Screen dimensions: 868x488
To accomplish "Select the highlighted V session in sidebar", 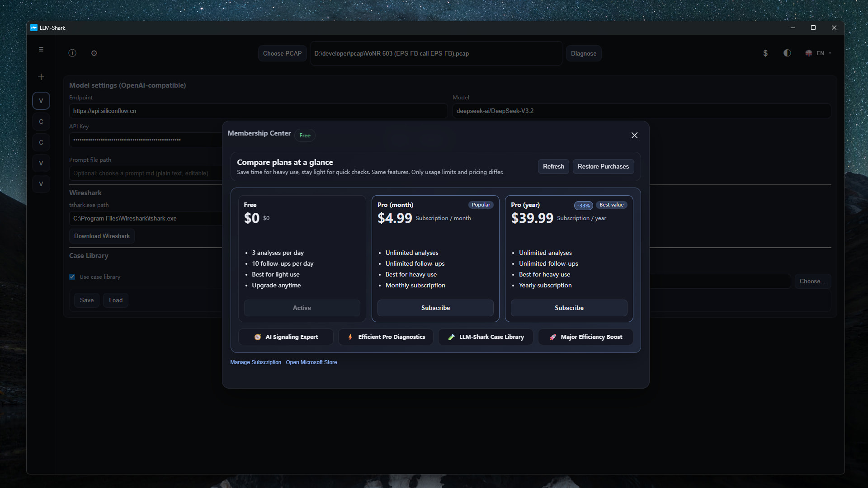I will coord(41,101).
